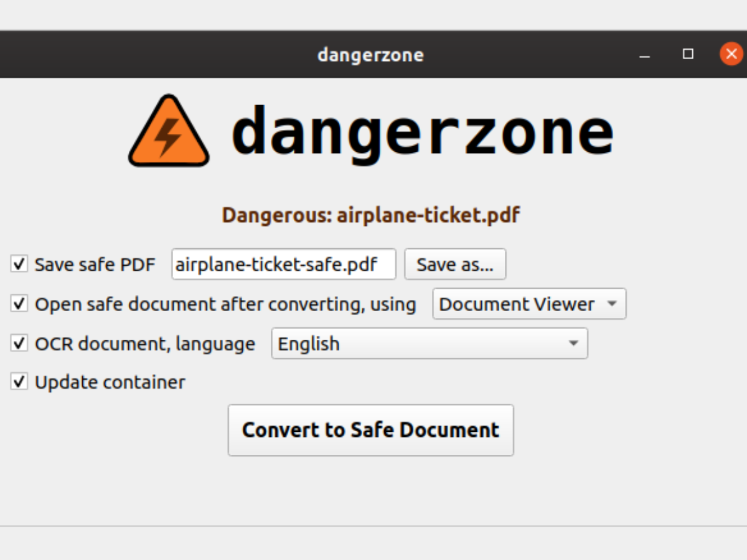Click the arrow on Document Viewer combo box

pyautogui.click(x=612, y=304)
